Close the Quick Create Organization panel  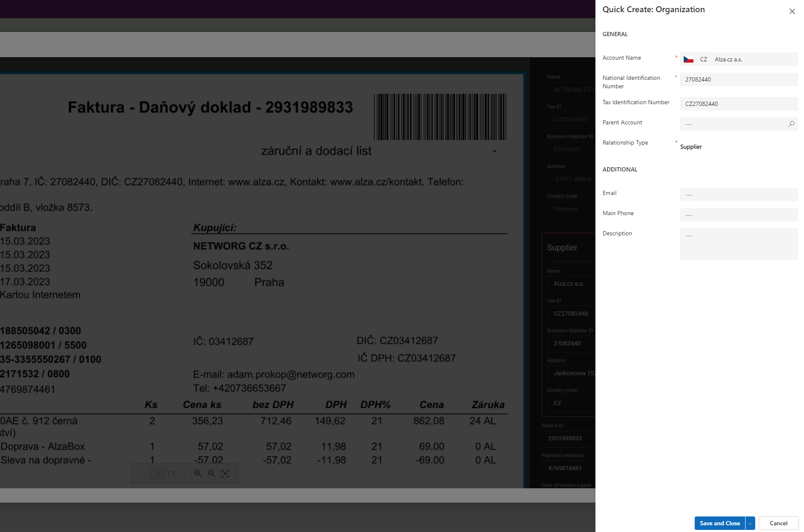[x=792, y=11]
